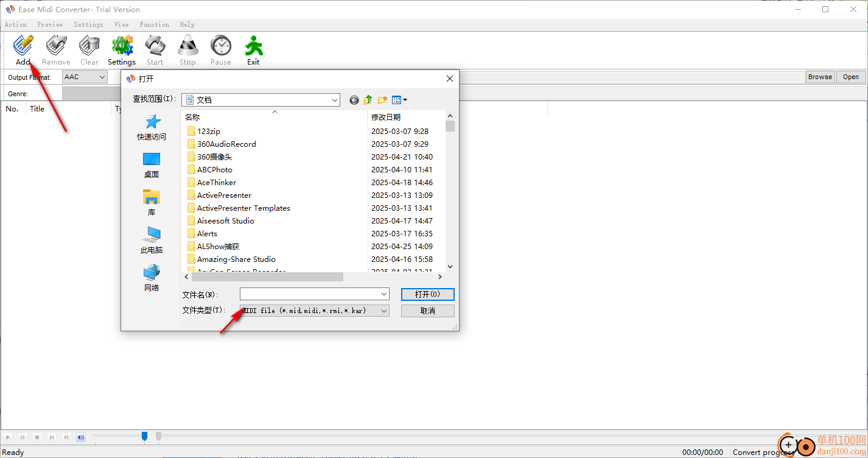Click the horizontal scrollbar in file list
The image size is (868, 458).
(x=268, y=277)
